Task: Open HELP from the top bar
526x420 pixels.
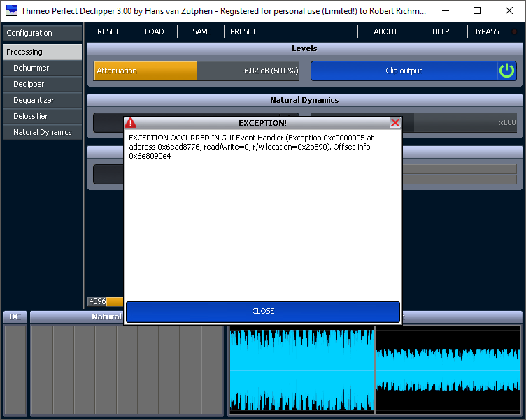Action: click(x=441, y=31)
